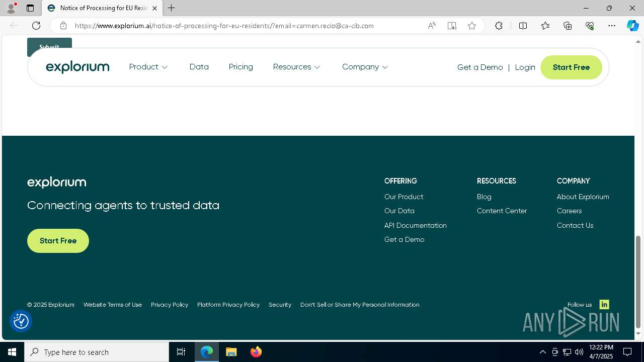Viewport: 644px width, 362px height.
Task: Open About Explorium link
Action: point(583,197)
